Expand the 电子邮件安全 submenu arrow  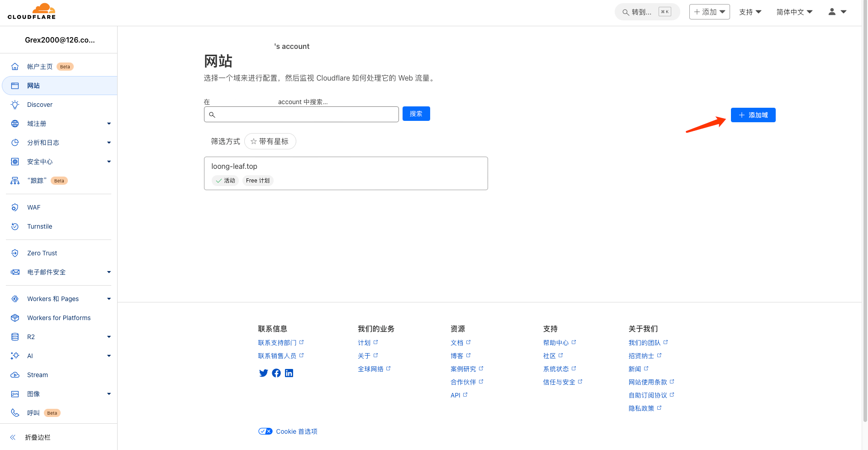point(109,272)
